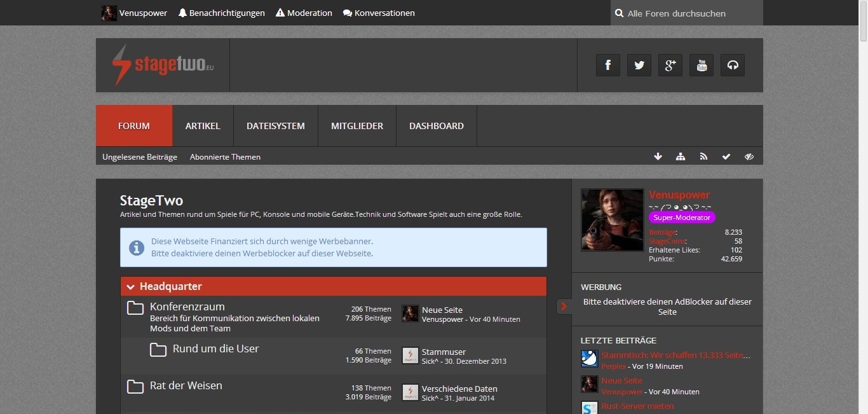The image size is (868, 414).
Task: Click Sick^ author under Stammuser
Action: tap(431, 361)
